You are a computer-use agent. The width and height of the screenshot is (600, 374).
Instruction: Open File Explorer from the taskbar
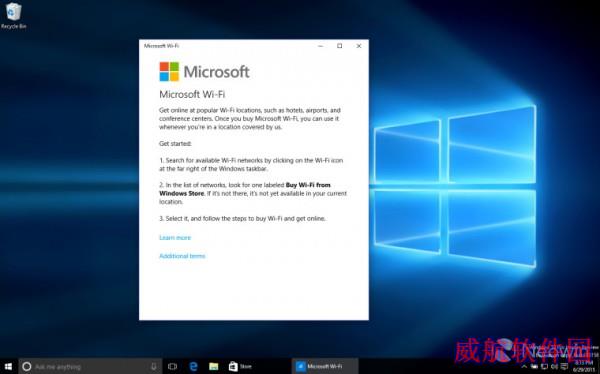point(214,367)
